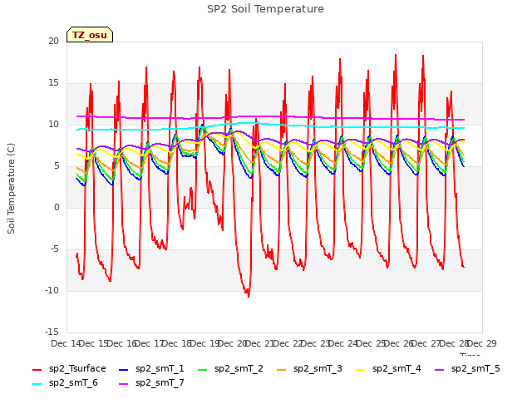This screenshot has width=532, height=399.
Task: Click the y-axis tick label 0
Action: pos(57,208)
